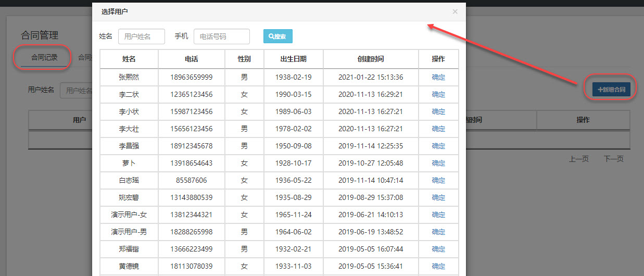This screenshot has height=276, width=644.
Task: Click the 创建时间 column header
Action: tap(370, 59)
